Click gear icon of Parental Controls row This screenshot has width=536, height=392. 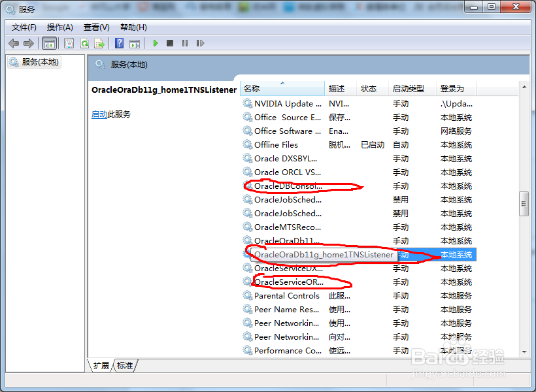[x=248, y=295]
